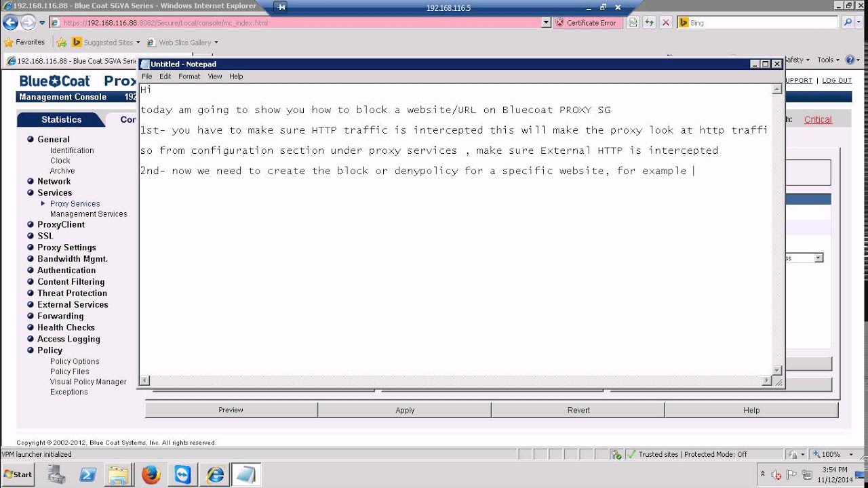Viewport: 868px width, 488px height.
Task: Open the blue IE help question icon
Action: click(x=851, y=60)
